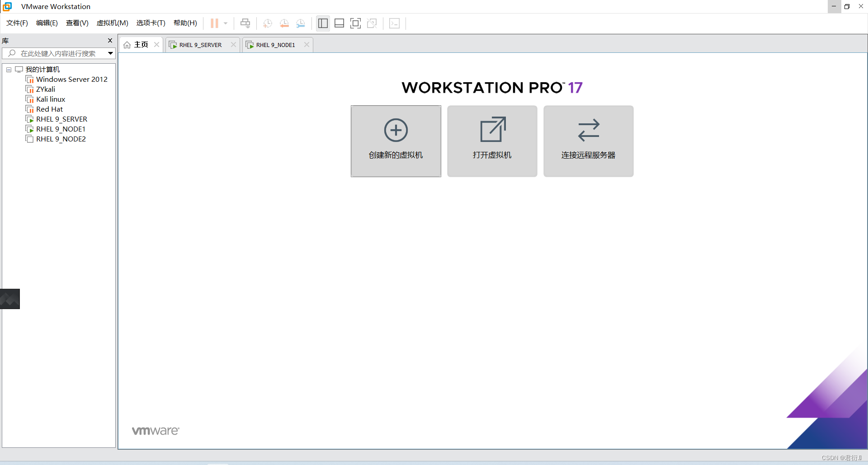Click the 打开虚拟机 button
The width and height of the screenshot is (868, 465).
tap(492, 141)
